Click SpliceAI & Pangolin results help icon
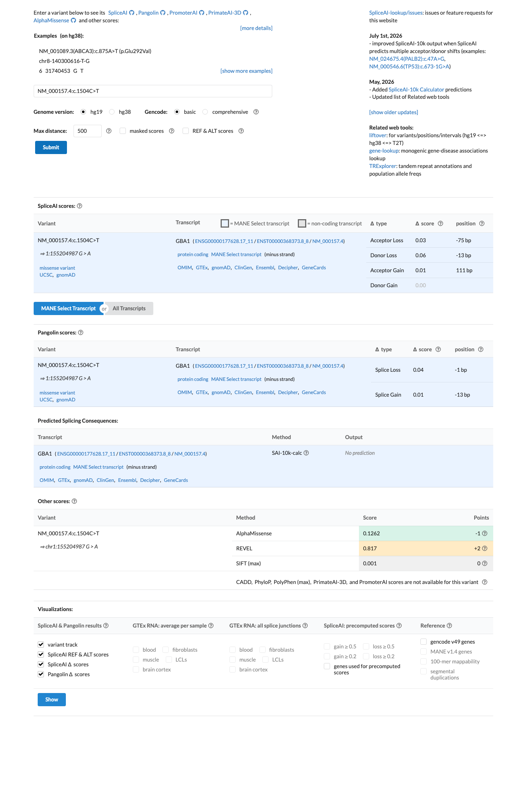The image size is (532, 805). (106, 626)
